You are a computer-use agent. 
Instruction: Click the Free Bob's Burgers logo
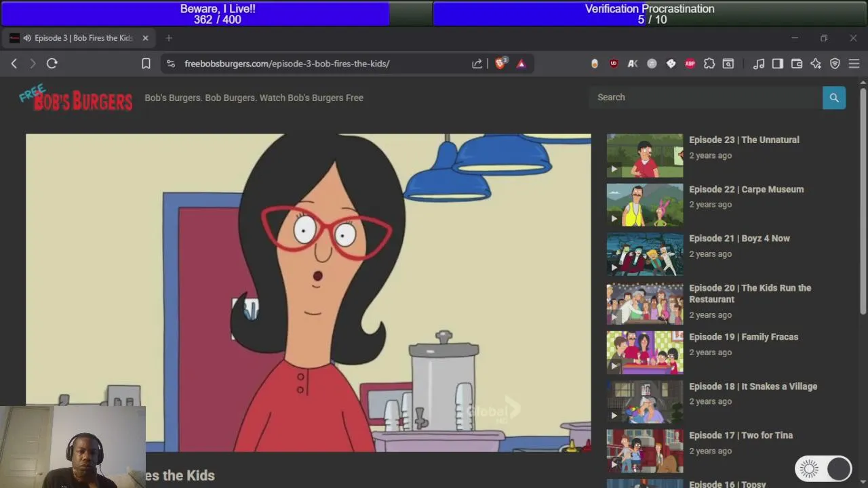[x=76, y=98]
